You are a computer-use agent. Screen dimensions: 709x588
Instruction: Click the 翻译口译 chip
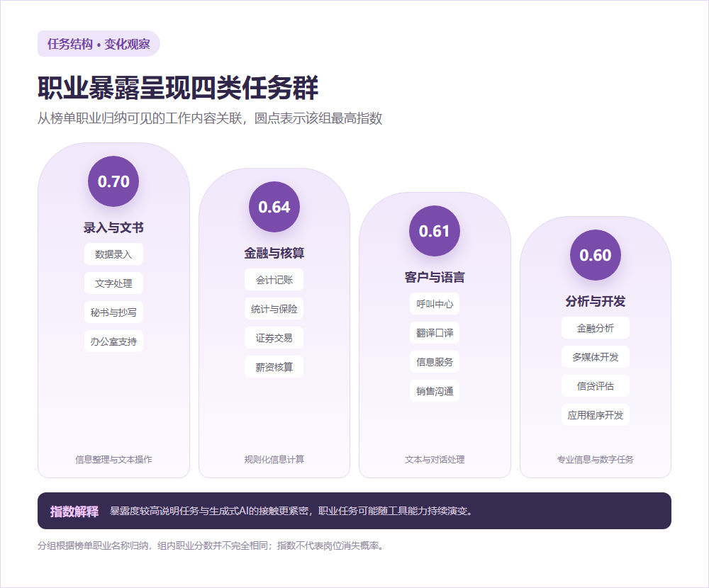(435, 333)
